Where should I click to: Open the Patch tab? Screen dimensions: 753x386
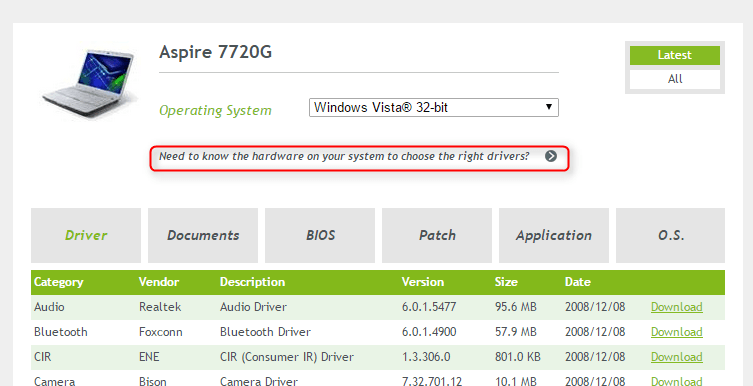[x=437, y=235]
